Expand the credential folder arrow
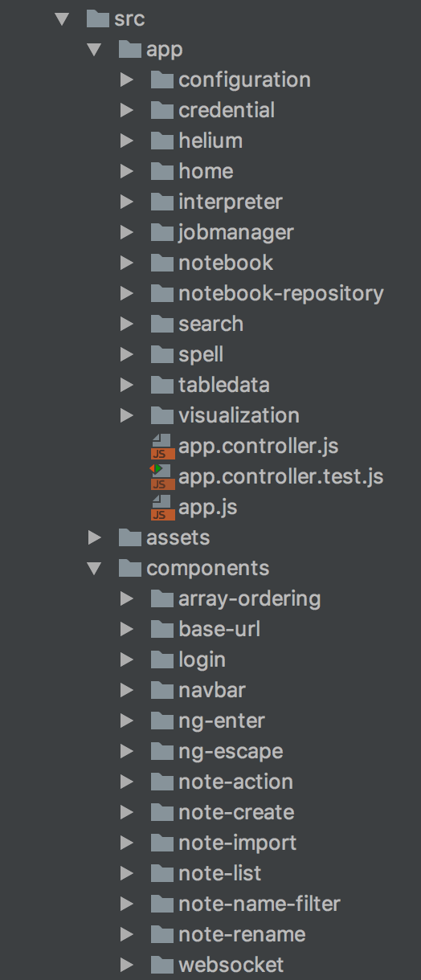Screen dimensions: 421x980 127,110
